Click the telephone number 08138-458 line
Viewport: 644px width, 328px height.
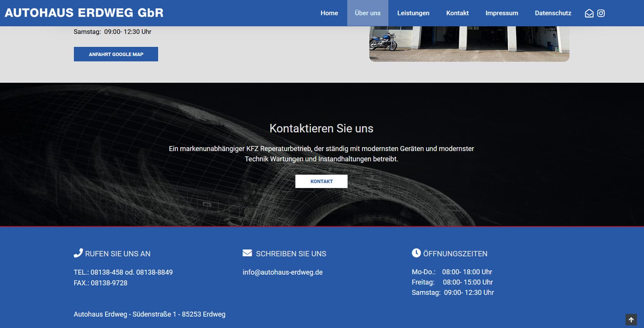pyautogui.click(x=123, y=272)
